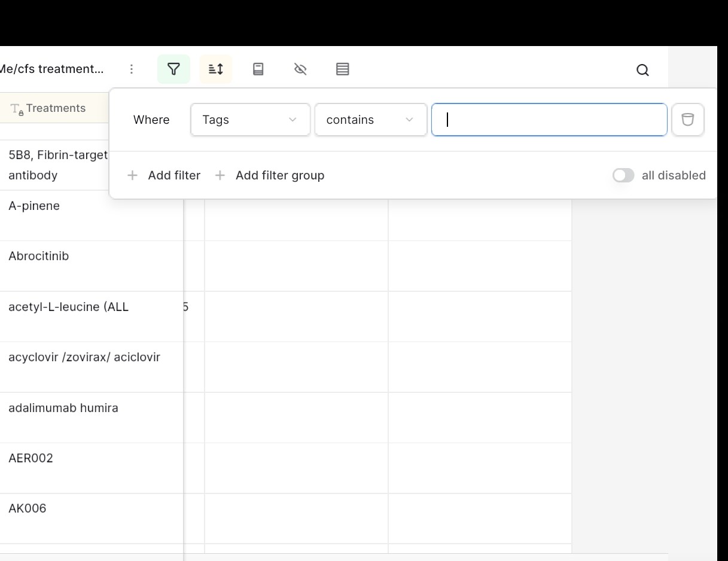Viewport: 728px width, 561px height.
Task: Click Add filter group button
Action: (270, 175)
